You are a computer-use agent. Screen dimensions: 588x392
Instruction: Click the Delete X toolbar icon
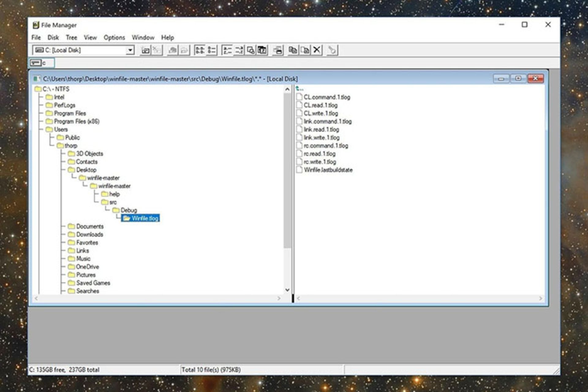coord(317,50)
